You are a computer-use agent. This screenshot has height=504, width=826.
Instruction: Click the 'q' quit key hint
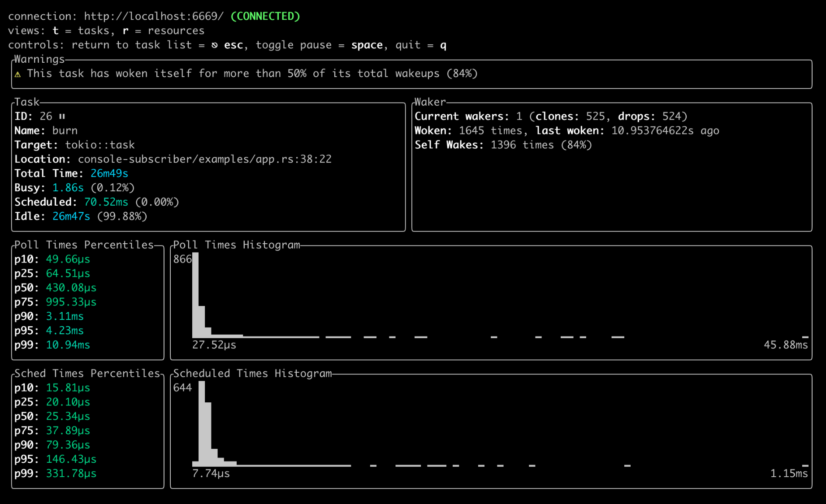tap(443, 45)
